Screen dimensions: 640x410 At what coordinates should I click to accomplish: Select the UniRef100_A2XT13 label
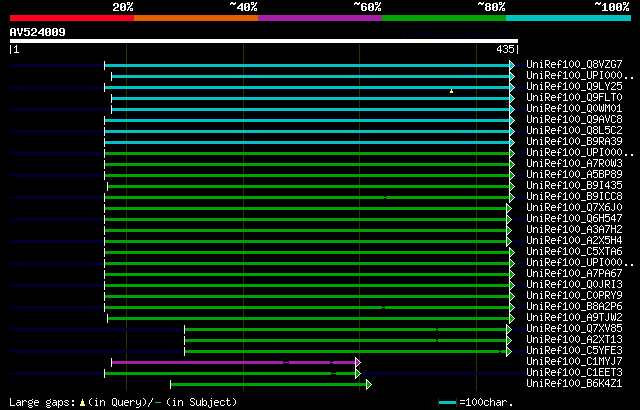pos(574,340)
